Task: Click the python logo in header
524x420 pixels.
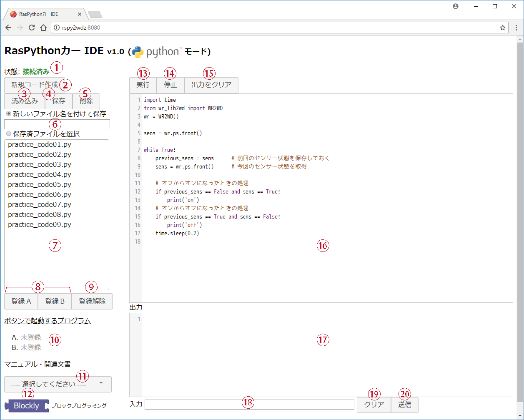Action: pyautogui.click(x=156, y=52)
